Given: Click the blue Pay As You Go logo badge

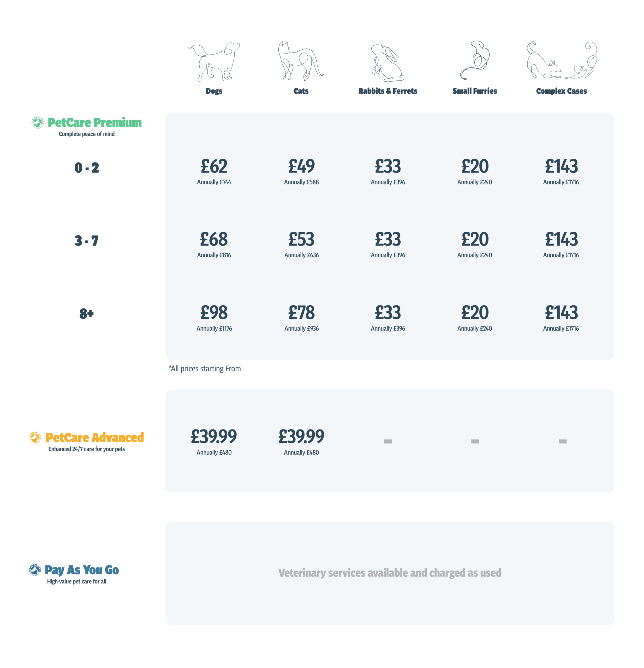Looking at the screenshot, I should click(35, 570).
